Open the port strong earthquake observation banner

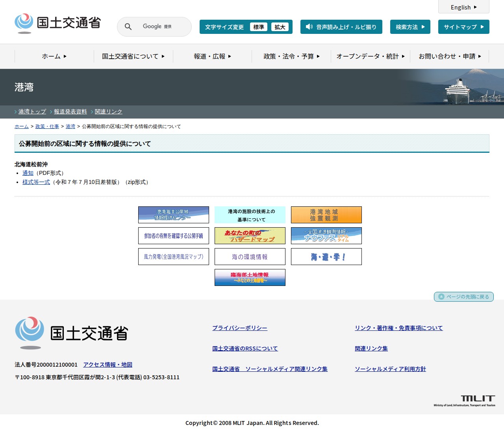pos(326,215)
